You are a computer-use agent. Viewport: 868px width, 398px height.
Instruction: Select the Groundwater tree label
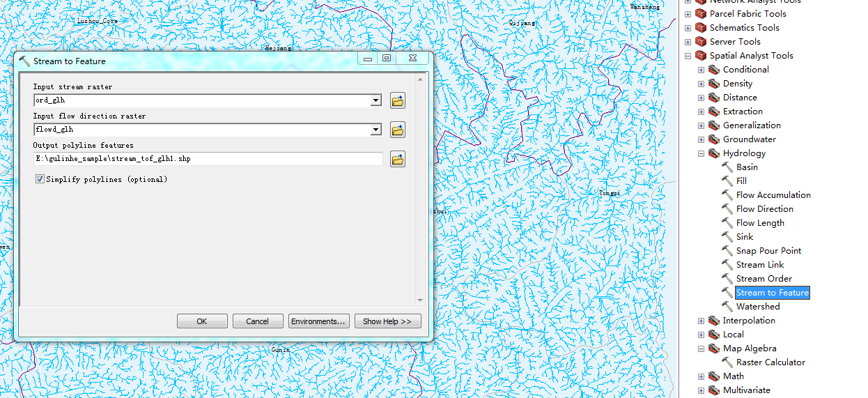click(x=749, y=139)
